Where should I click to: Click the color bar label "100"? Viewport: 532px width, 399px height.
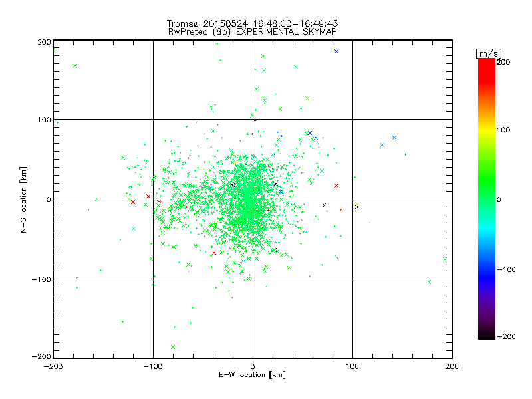tap(503, 130)
